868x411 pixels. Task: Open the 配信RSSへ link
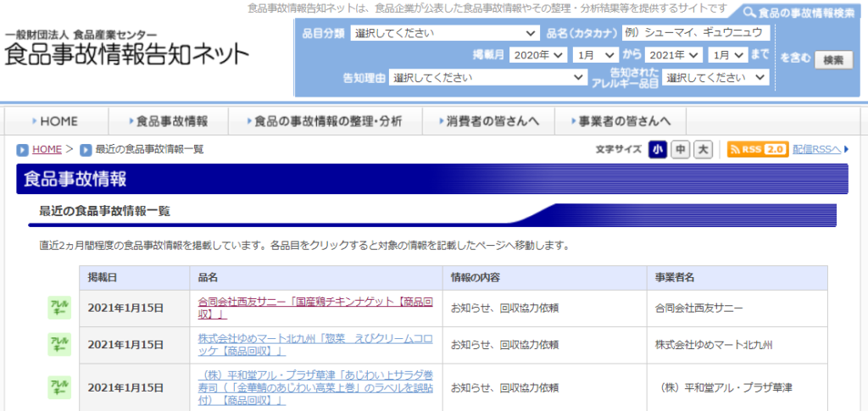click(x=816, y=149)
